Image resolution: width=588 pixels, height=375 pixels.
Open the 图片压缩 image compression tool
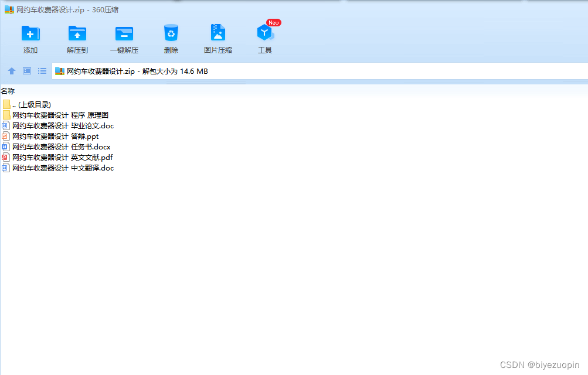[218, 33]
